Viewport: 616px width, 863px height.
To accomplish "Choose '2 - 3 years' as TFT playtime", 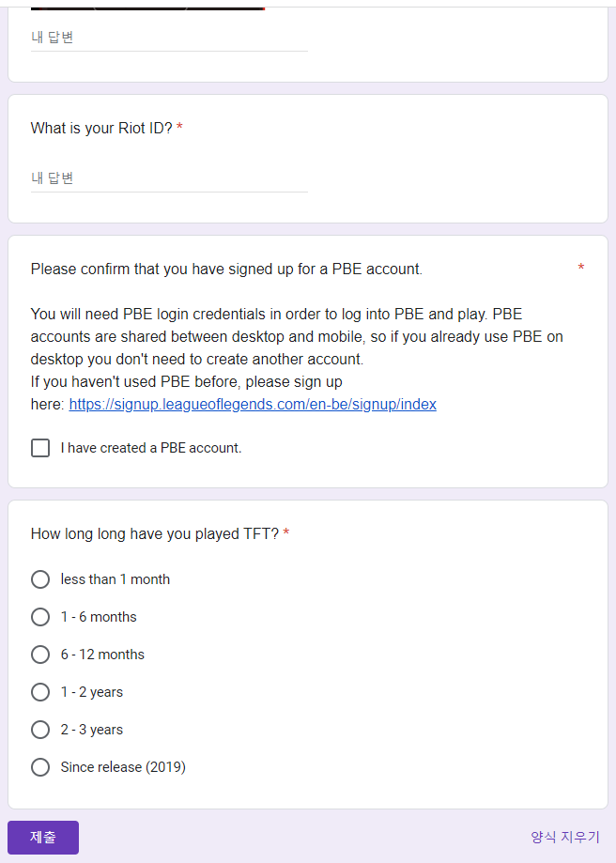I will pos(40,730).
